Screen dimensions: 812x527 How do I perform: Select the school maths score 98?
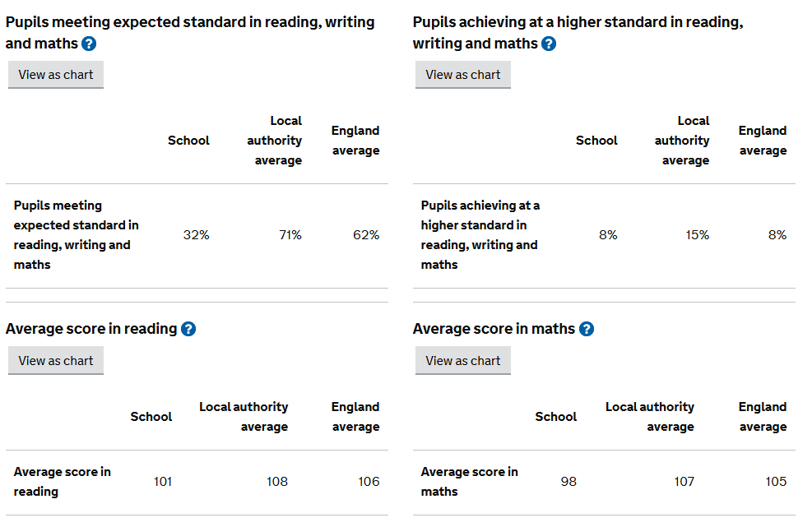[x=568, y=482]
